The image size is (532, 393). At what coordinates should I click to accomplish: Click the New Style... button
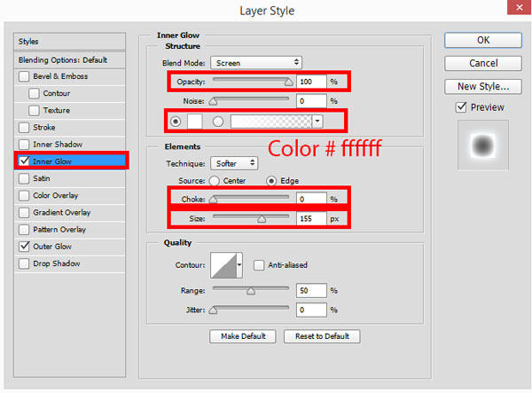pyautogui.click(x=483, y=86)
